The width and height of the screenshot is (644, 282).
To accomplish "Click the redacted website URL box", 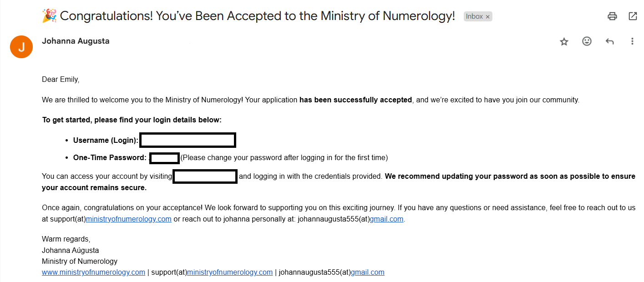I will [x=205, y=176].
